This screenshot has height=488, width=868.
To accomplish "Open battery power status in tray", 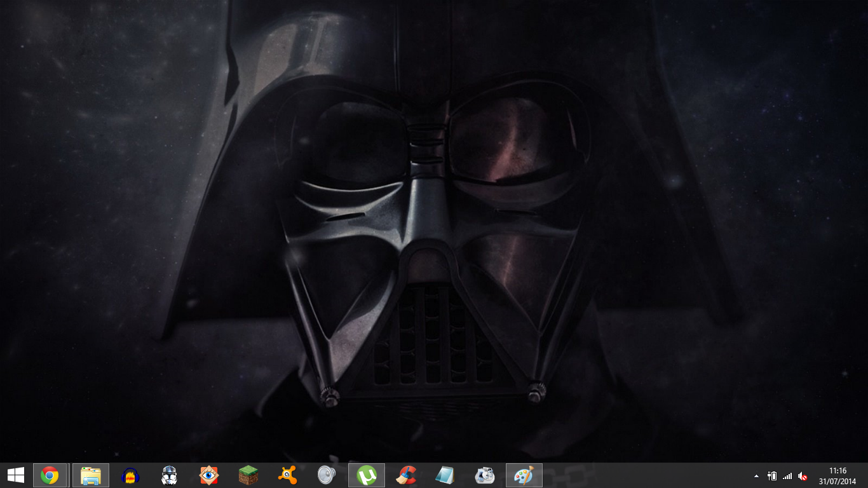I will point(772,476).
